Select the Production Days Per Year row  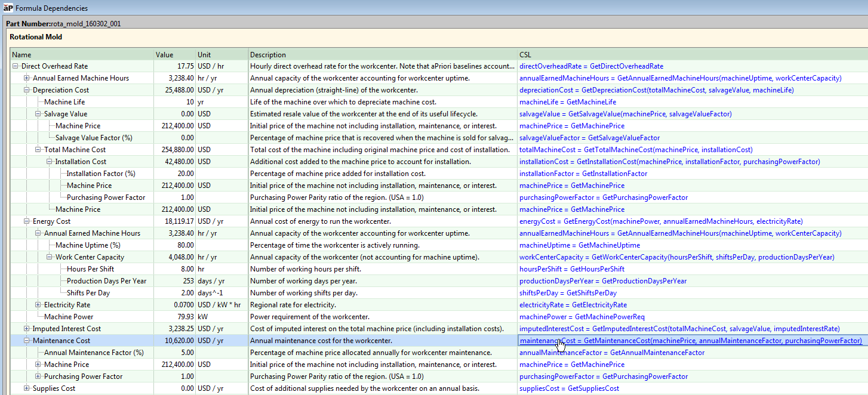(x=107, y=281)
